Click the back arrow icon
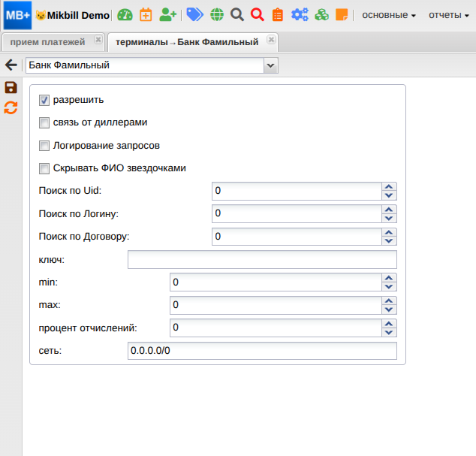Viewport: 476px width, 456px height. pos(11,65)
